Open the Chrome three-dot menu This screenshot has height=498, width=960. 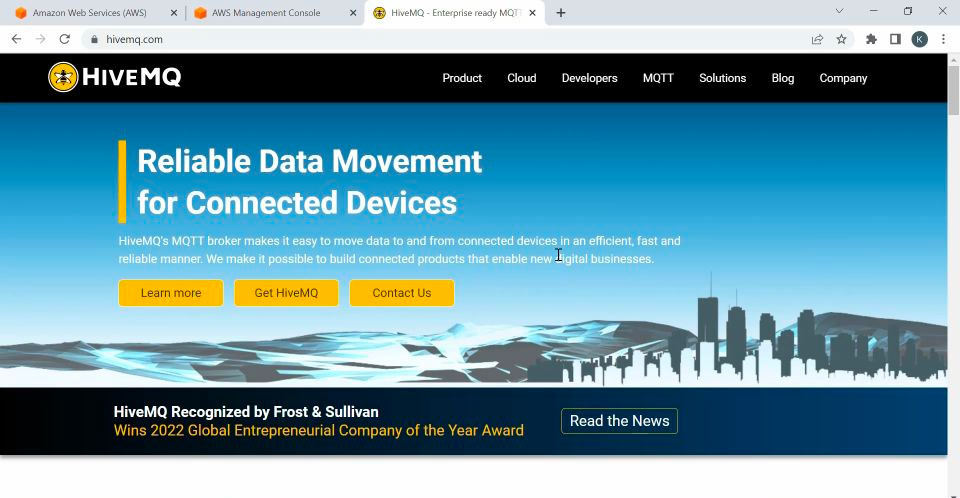(943, 39)
